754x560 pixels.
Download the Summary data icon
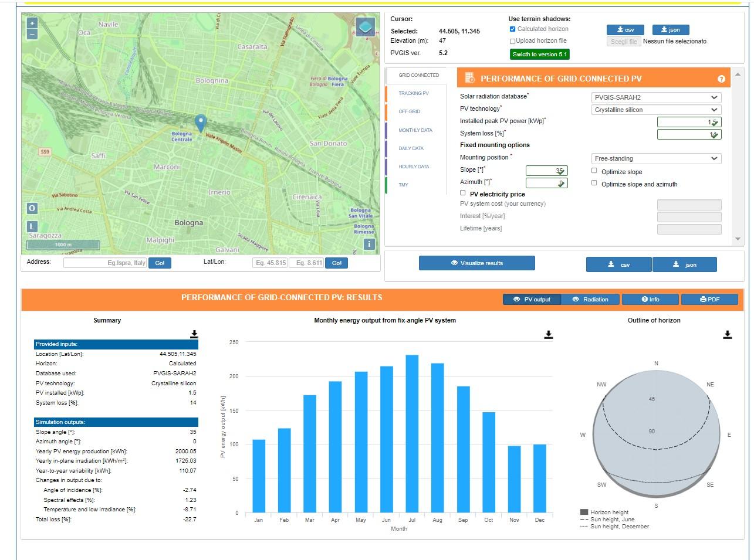(194, 334)
